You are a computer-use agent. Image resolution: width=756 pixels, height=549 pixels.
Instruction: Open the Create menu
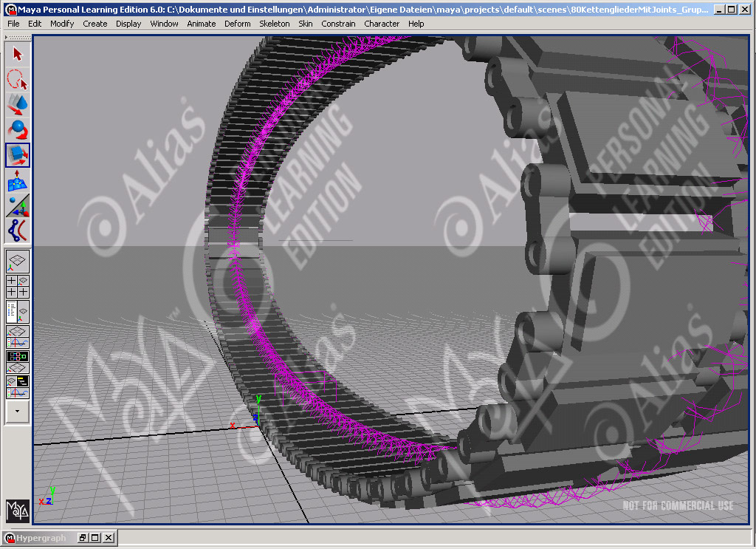pos(95,24)
